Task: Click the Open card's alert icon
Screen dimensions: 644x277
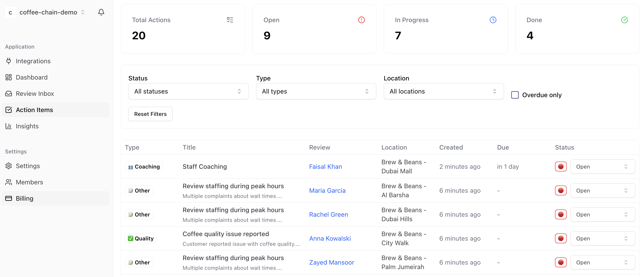Action: (361, 20)
